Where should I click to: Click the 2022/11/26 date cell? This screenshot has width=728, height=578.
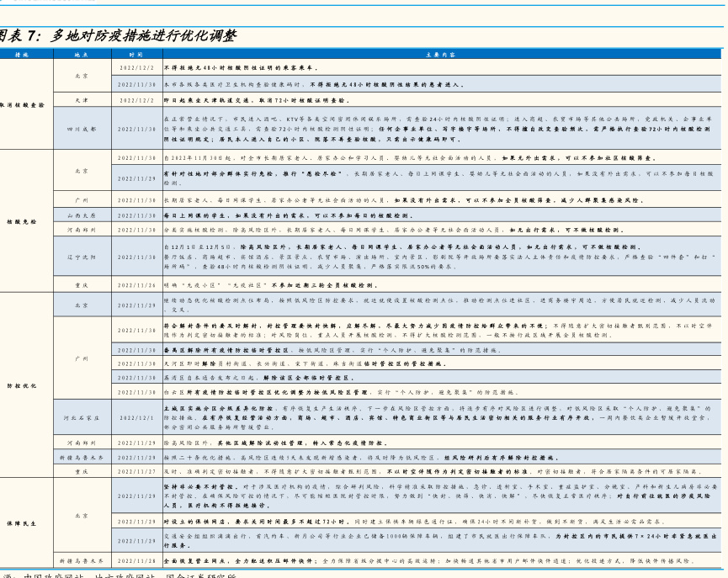coord(136,284)
